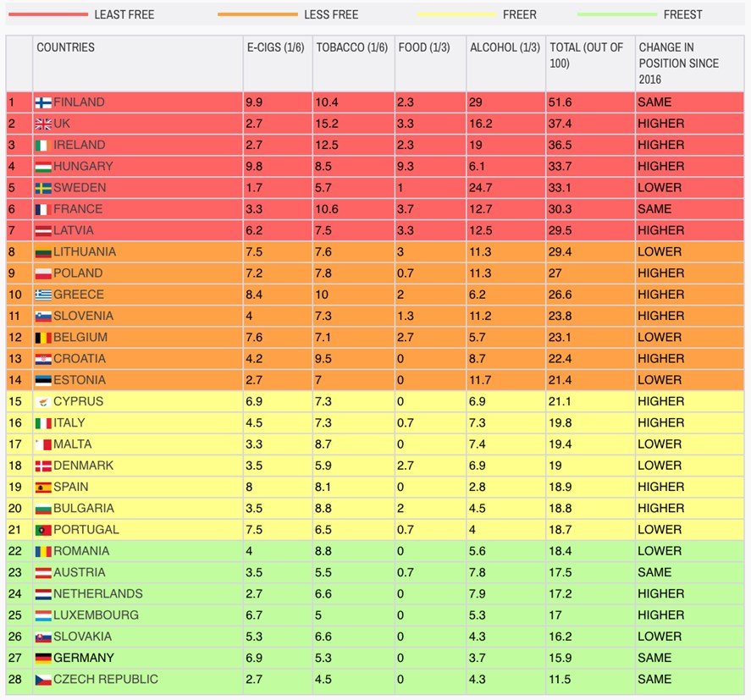Click the Spain flag icon
This screenshot has width=751, height=700.
coord(43,487)
